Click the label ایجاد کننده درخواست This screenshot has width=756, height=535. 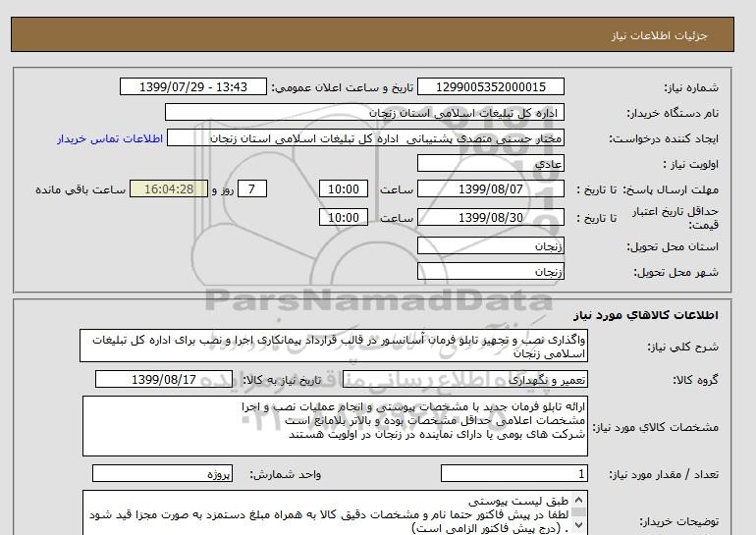(664, 138)
